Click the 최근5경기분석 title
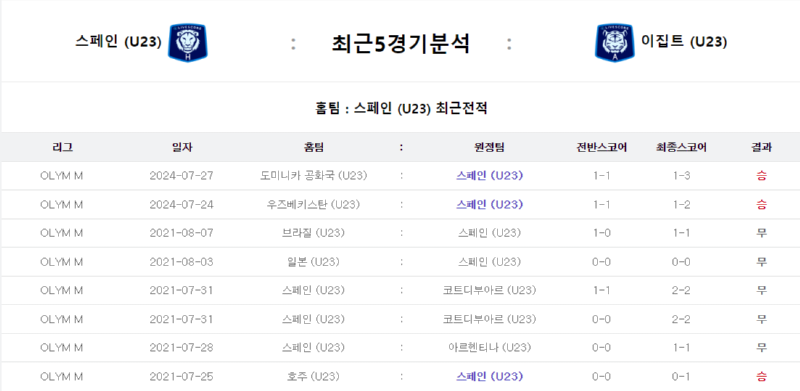Viewport: 800px width, 391px height. (400, 44)
